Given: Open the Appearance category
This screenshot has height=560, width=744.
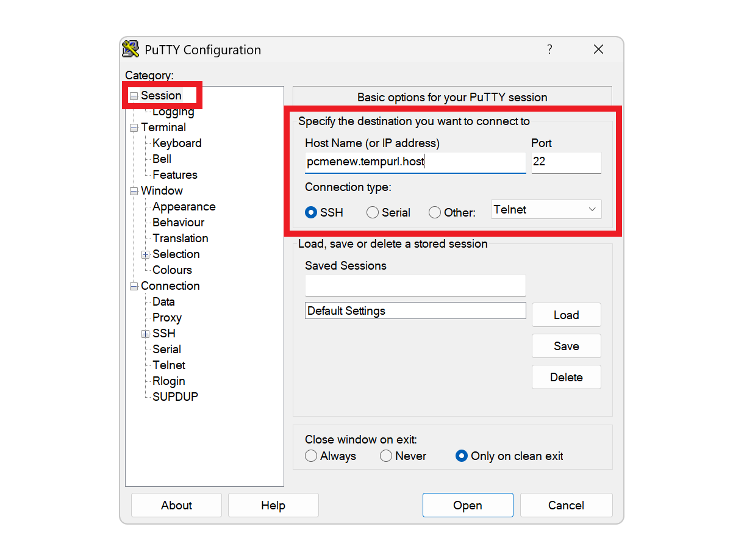Looking at the screenshot, I should tap(184, 206).
